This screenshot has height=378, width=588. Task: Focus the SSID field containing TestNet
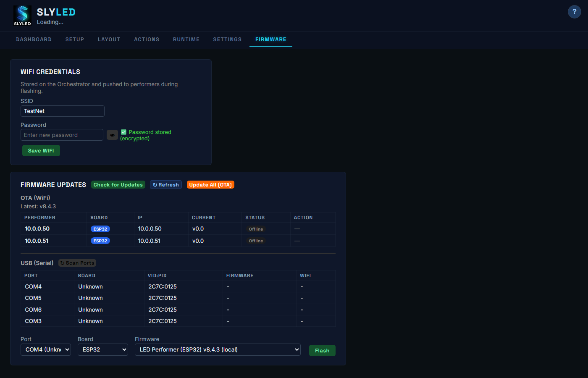[x=63, y=111]
